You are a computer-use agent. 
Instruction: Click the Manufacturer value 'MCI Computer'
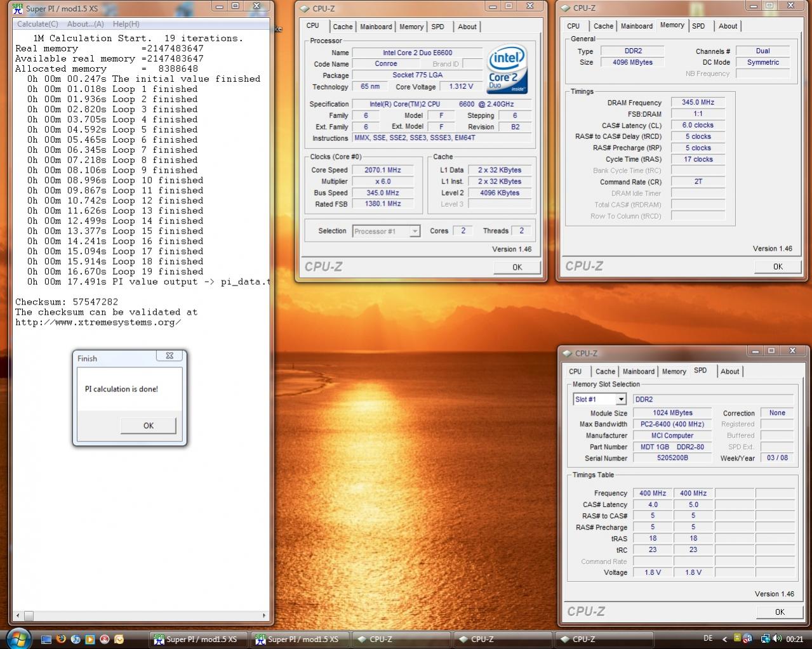point(672,435)
